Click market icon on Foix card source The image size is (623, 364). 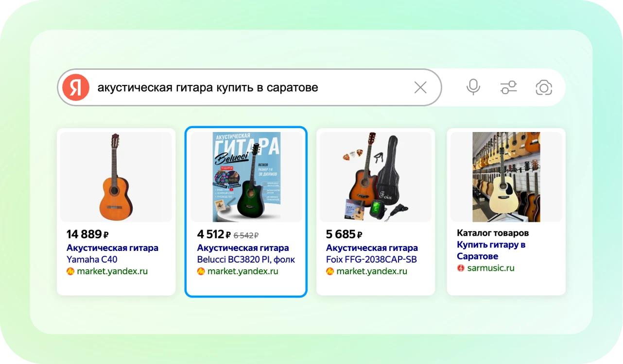click(330, 271)
